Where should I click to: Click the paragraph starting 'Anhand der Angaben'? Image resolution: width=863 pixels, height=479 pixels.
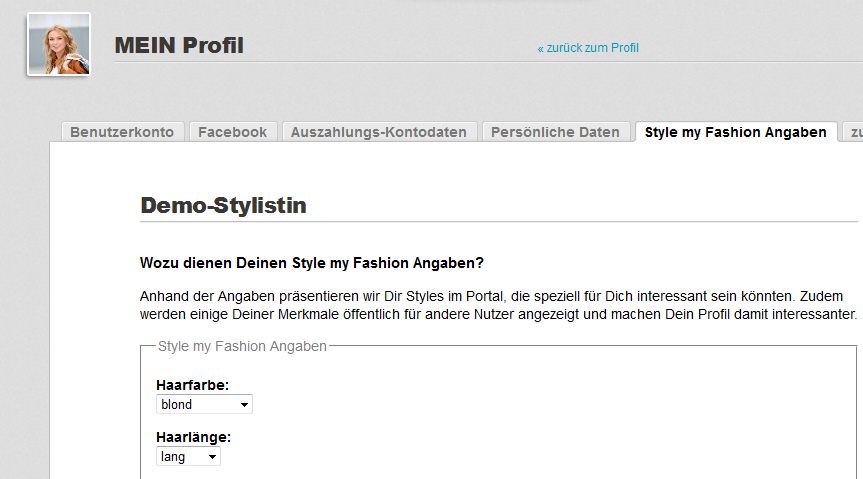point(498,306)
